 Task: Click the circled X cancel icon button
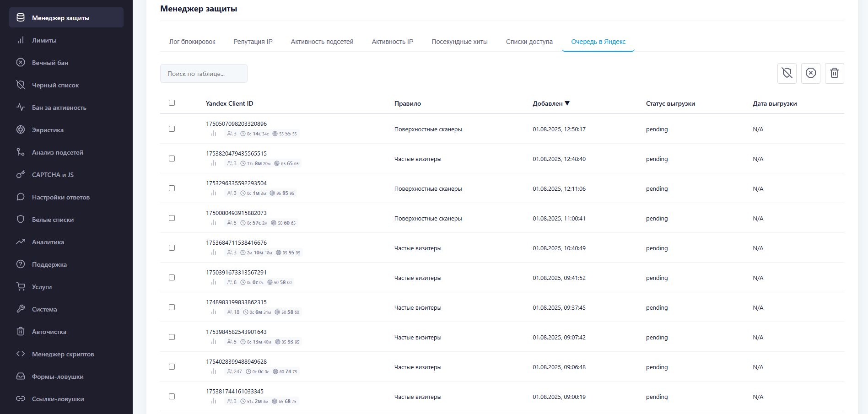(810, 73)
